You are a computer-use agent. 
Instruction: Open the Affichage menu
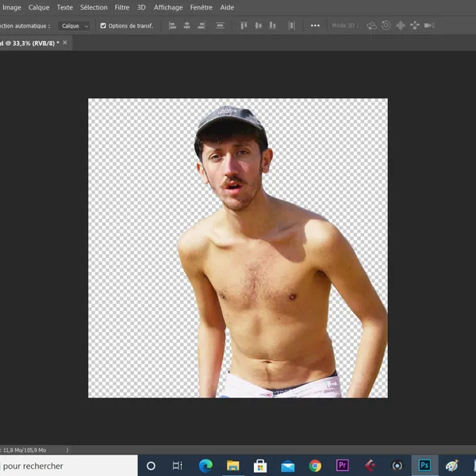168,7
